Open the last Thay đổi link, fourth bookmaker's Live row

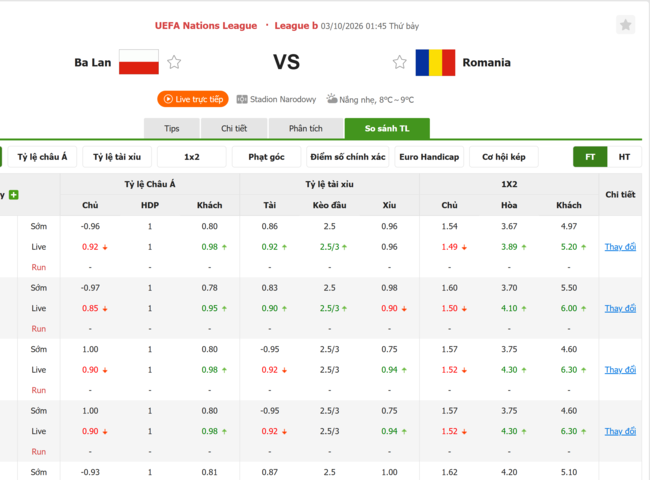click(x=620, y=432)
